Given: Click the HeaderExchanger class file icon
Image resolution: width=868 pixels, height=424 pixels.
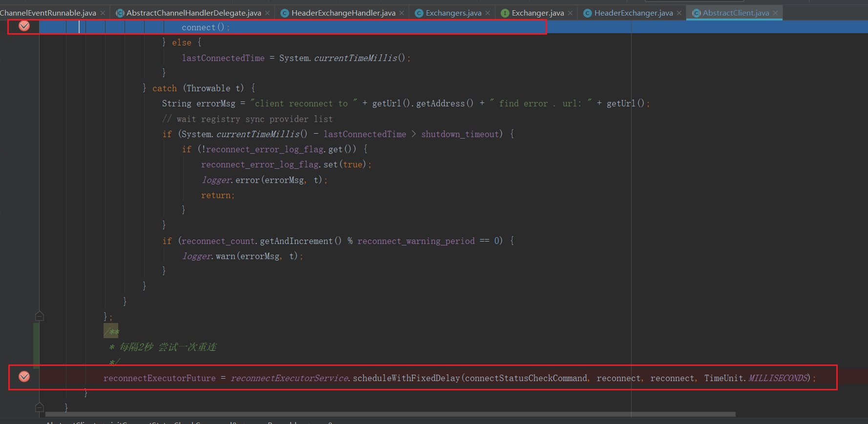Looking at the screenshot, I should pyautogui.click(x=588, y=13).
